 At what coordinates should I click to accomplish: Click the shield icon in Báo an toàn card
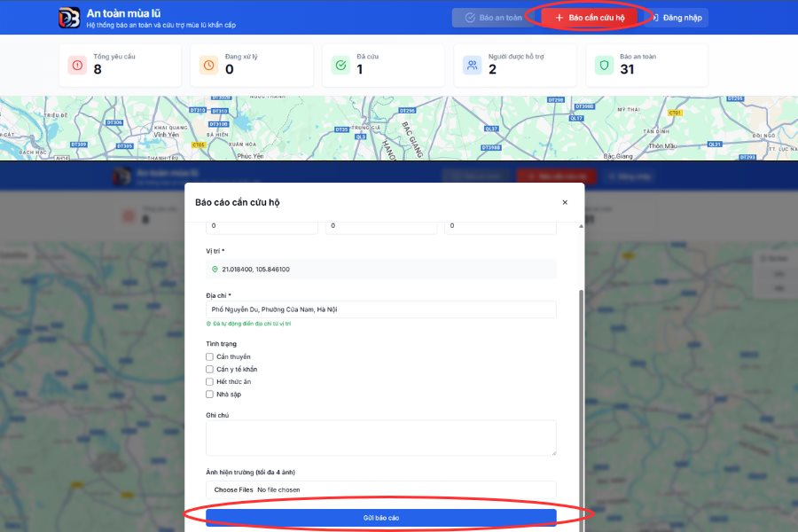coord(604,65)
